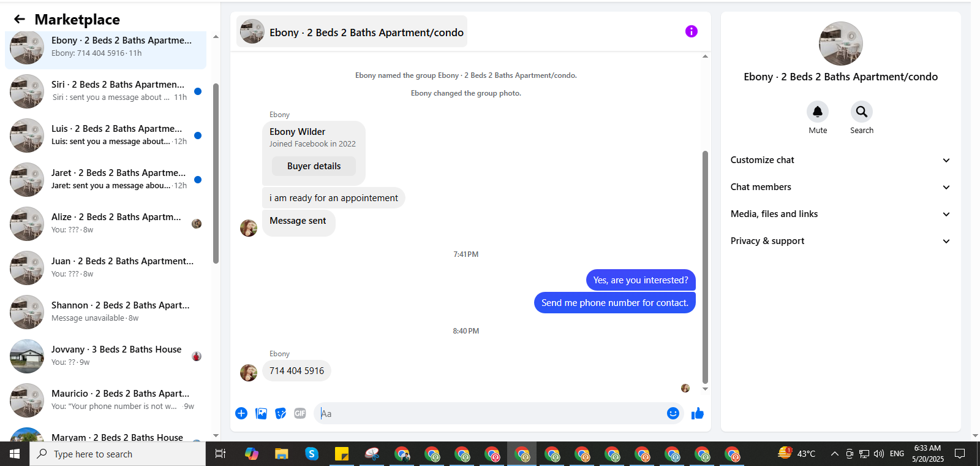Open Windows Start menu

click(15, 454)
